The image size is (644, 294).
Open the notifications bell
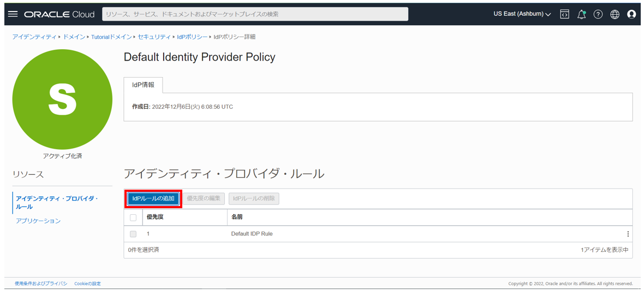click(x=581, y=14)
